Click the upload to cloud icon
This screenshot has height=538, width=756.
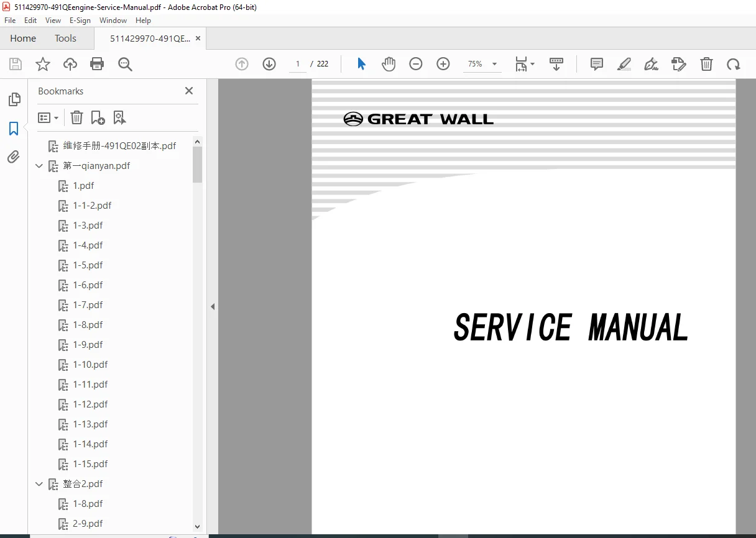(70, 64)
